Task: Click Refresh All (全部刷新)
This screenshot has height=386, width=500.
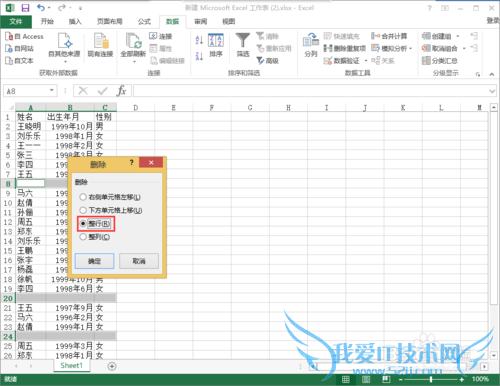Action: [133, 47]
